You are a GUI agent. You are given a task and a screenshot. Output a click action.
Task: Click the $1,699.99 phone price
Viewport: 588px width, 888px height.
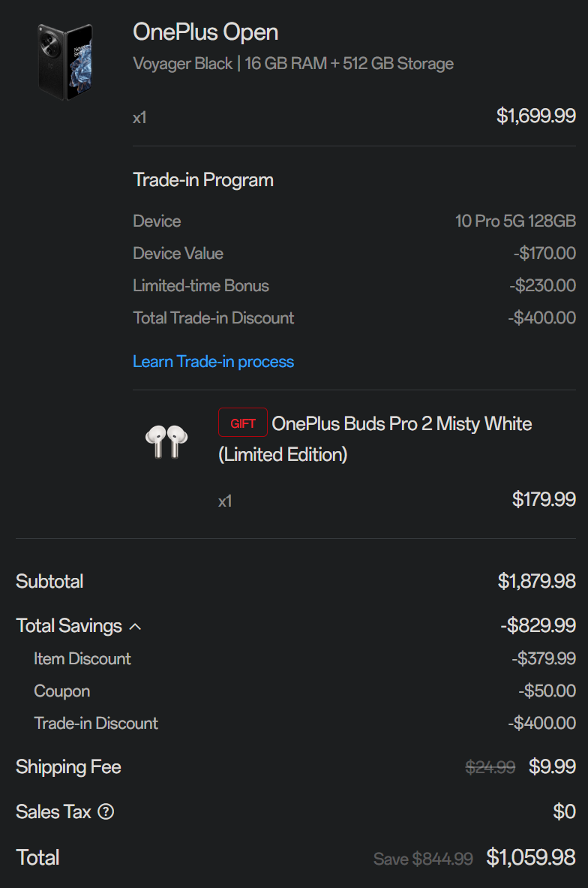(536, 116)
